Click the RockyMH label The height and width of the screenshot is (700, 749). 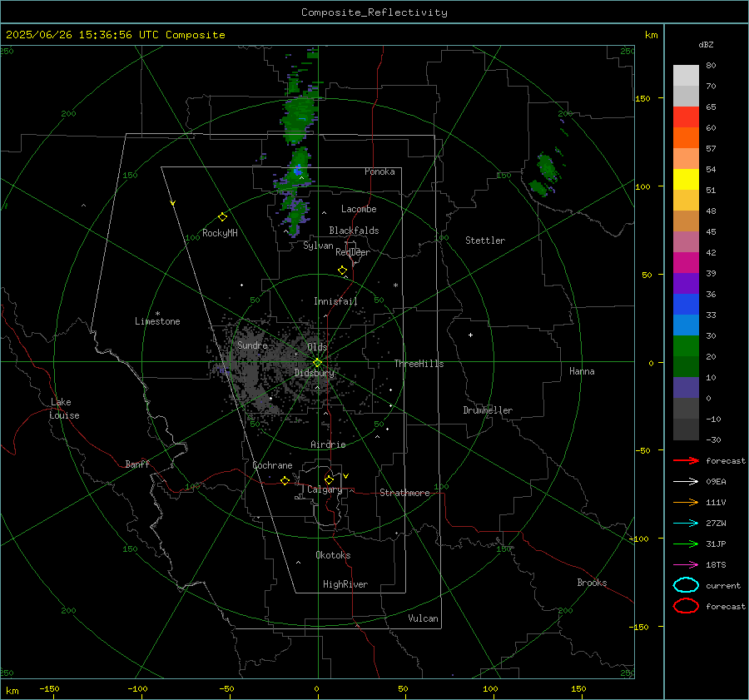tap(220, 233)
